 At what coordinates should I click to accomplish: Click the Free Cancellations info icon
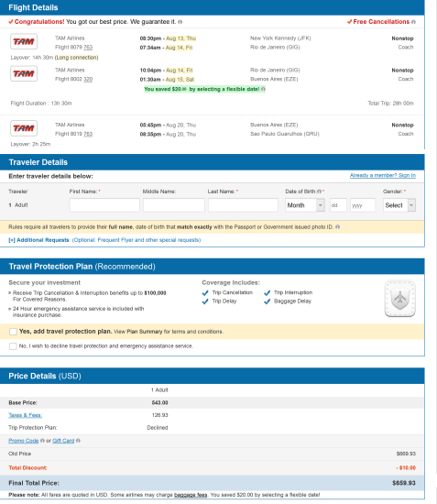tap(413, 22)
